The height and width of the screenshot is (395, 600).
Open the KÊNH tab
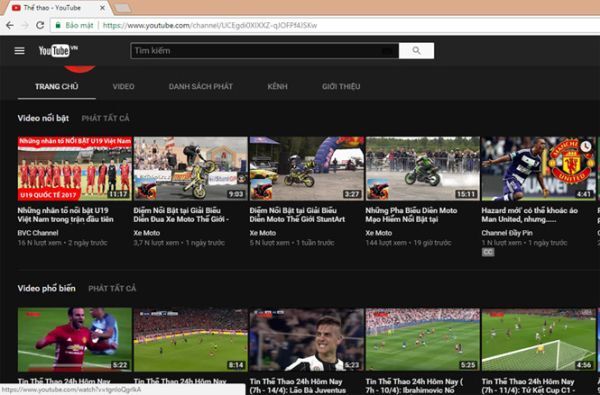coord(277,87)
